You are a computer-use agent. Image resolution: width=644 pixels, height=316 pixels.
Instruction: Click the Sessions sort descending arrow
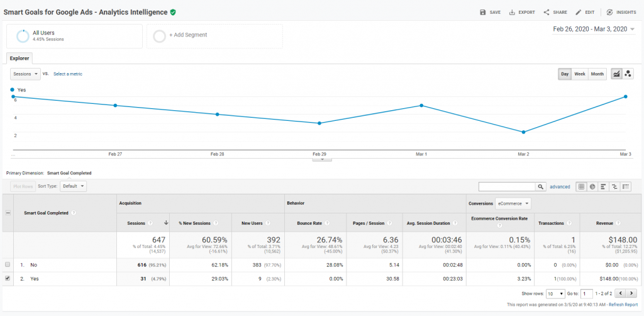click(166, 223)
